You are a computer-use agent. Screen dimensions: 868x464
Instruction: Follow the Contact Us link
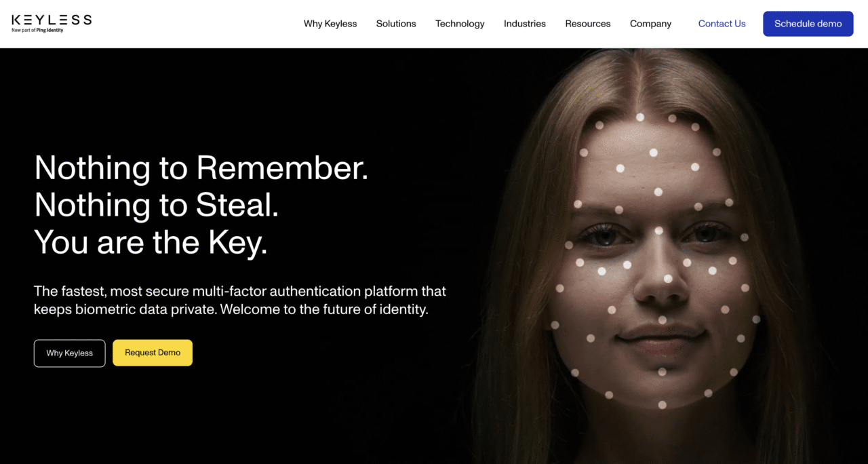[722, 24]
